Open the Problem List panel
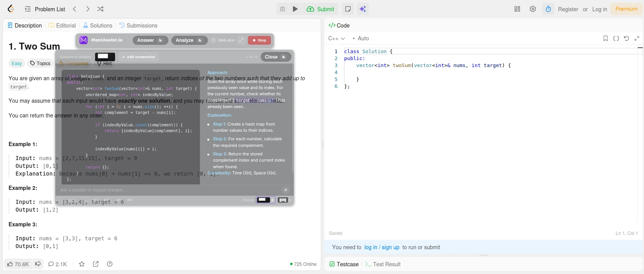The height and width of the screenshot is (274, 644). (x=45, y=9)
